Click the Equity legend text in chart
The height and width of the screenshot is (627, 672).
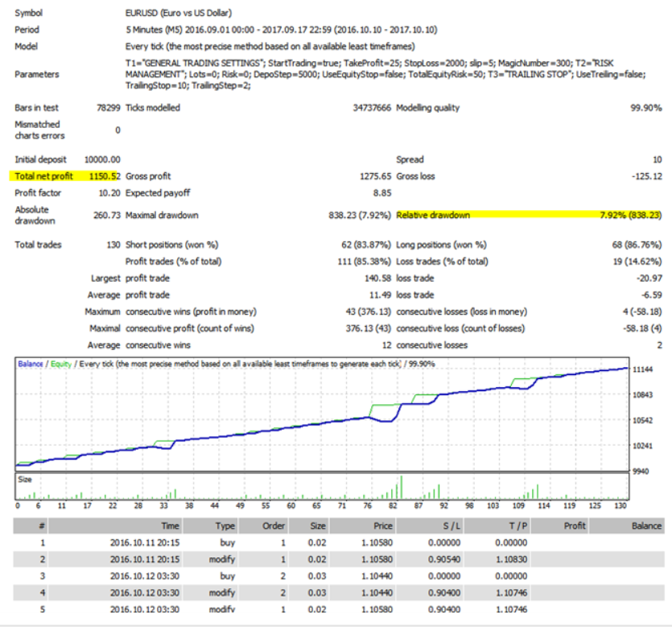(x=61, y=364)
